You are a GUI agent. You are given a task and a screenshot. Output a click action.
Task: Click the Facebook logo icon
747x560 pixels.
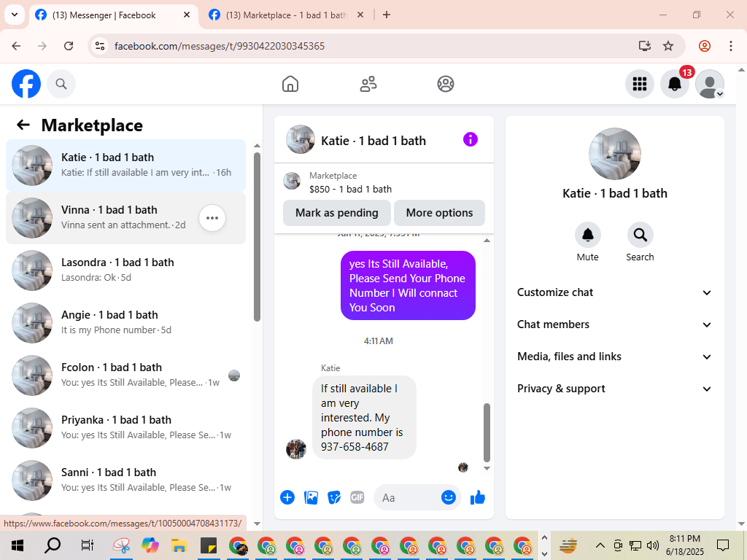click(26, 84)
